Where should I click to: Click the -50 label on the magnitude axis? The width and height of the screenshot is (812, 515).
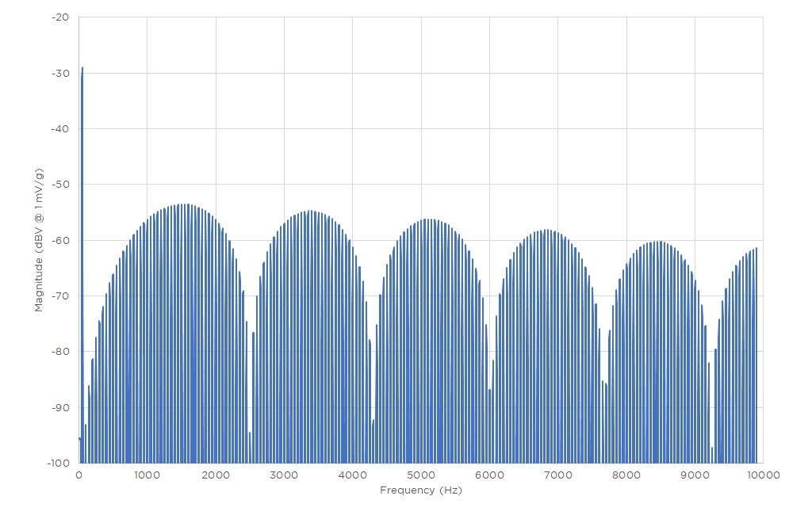tap(60, 185)
